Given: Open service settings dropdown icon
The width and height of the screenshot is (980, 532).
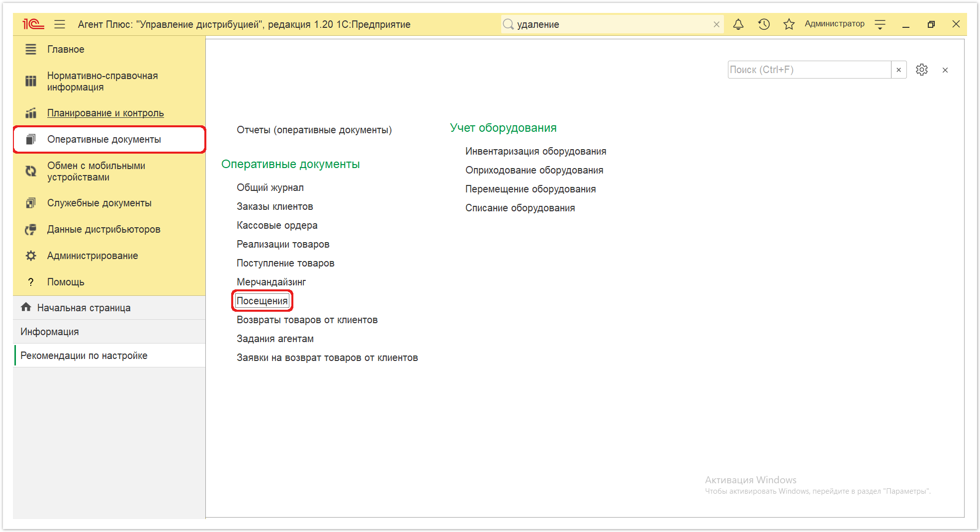Looking at the screenshot, I should pos(880,24).
